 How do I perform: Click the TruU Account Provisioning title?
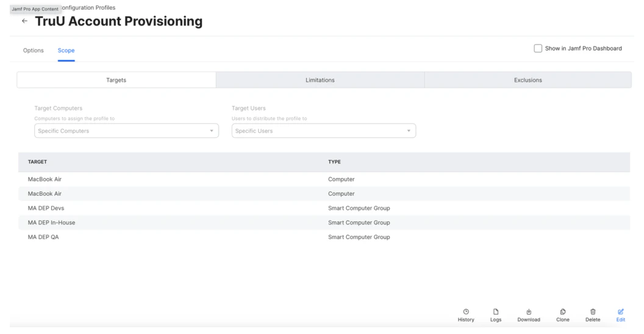coord(119,21)
